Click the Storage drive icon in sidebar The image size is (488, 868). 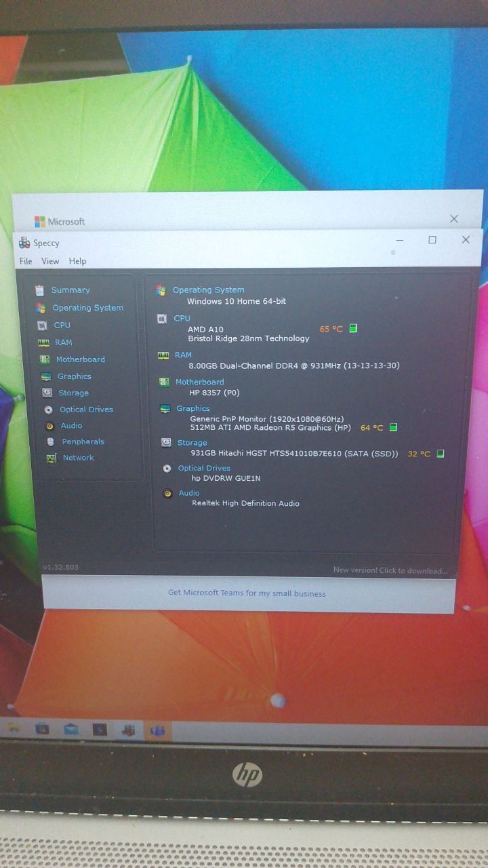click(47, 393)
